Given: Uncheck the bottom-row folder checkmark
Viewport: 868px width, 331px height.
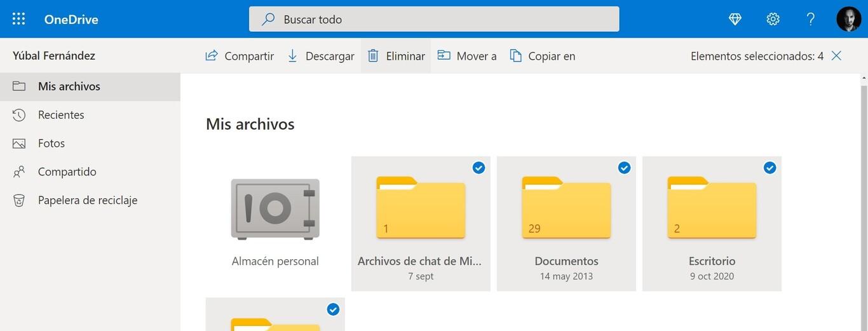Looking at the screenshot, I should click(333, 309).
